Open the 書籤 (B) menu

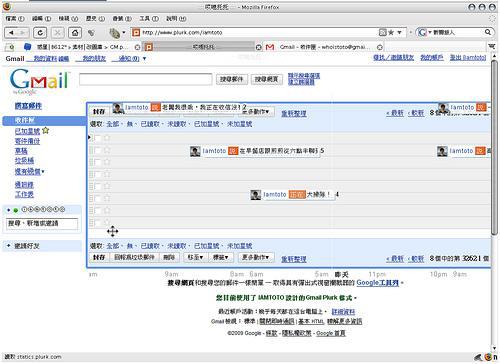(122, 19)
